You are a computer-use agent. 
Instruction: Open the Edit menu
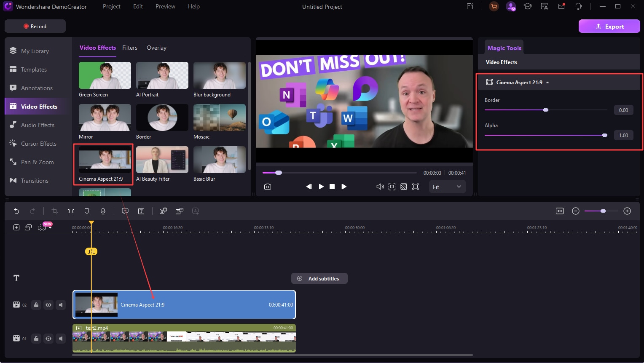(x=138, y=6)
